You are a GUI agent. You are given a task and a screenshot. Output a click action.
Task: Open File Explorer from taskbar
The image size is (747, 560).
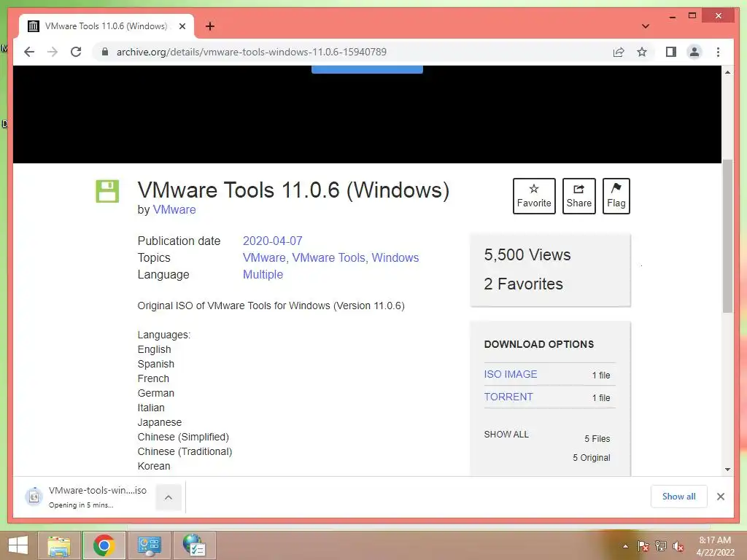coord(59,545)
